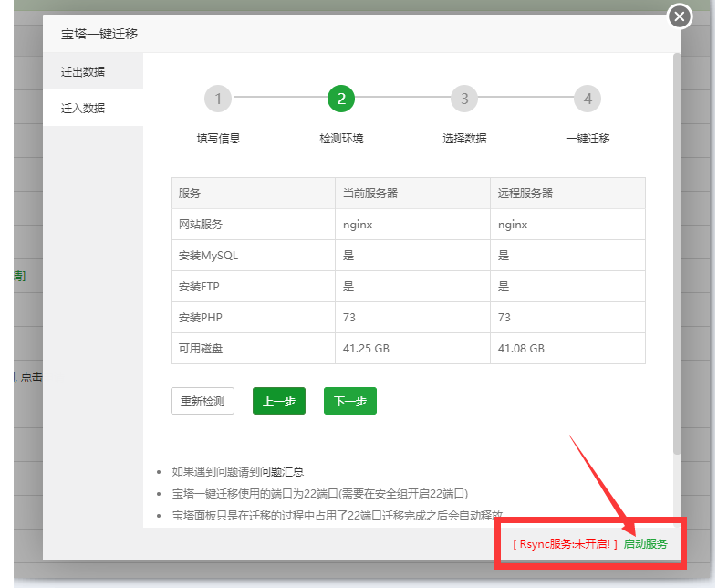Click the 远程服务器 column header
The width and height of the screenshot is (728, 588).
click(567, 193)
